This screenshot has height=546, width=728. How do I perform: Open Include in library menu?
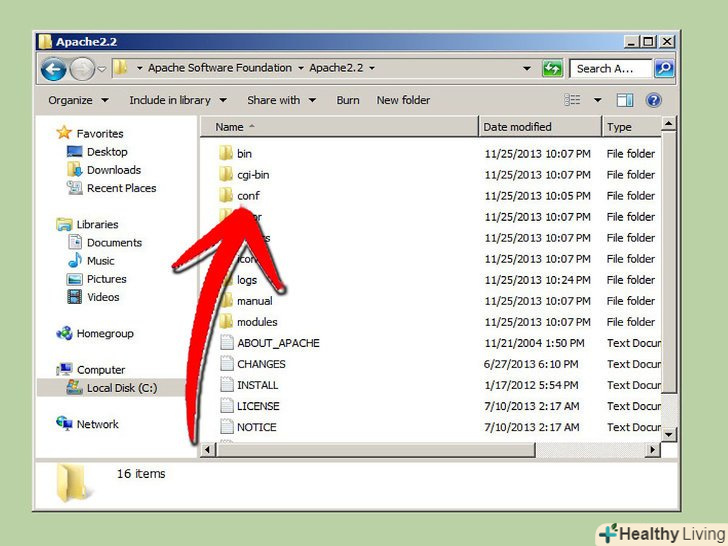[x=177, y=100]
